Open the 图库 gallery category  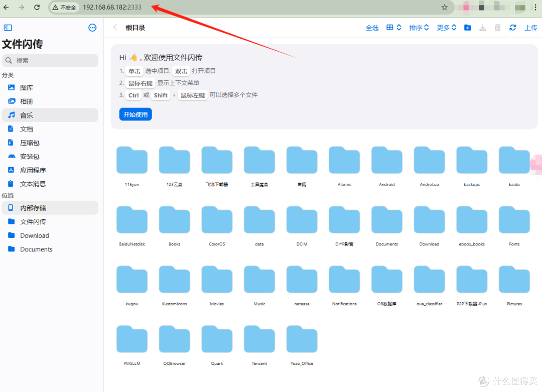click(x=50, y=88)
